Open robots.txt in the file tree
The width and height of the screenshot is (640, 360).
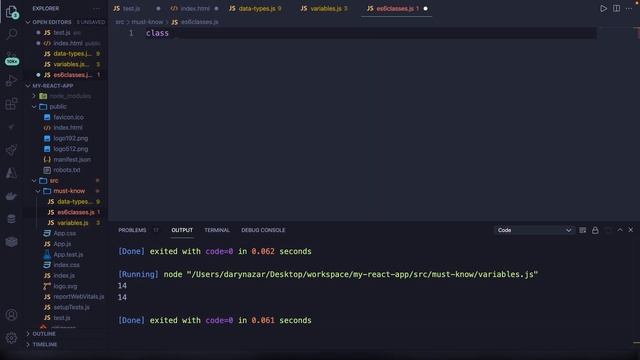coord(66,170)
